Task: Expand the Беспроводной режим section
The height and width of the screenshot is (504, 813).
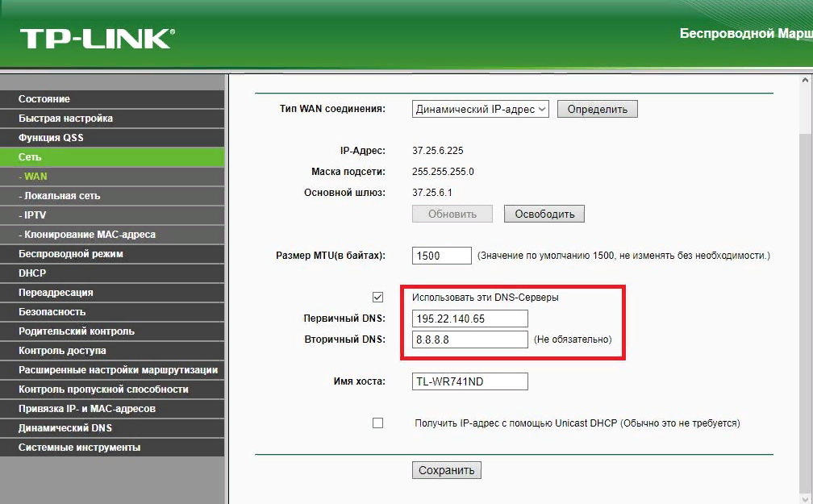Action: pyautogui.click(x=71, y=254)
